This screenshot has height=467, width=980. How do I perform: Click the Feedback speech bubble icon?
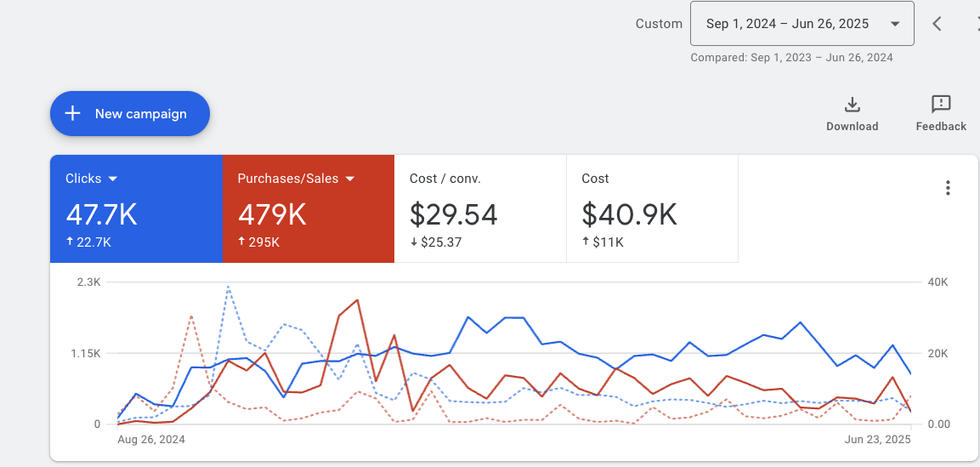(x=941, y=105)
